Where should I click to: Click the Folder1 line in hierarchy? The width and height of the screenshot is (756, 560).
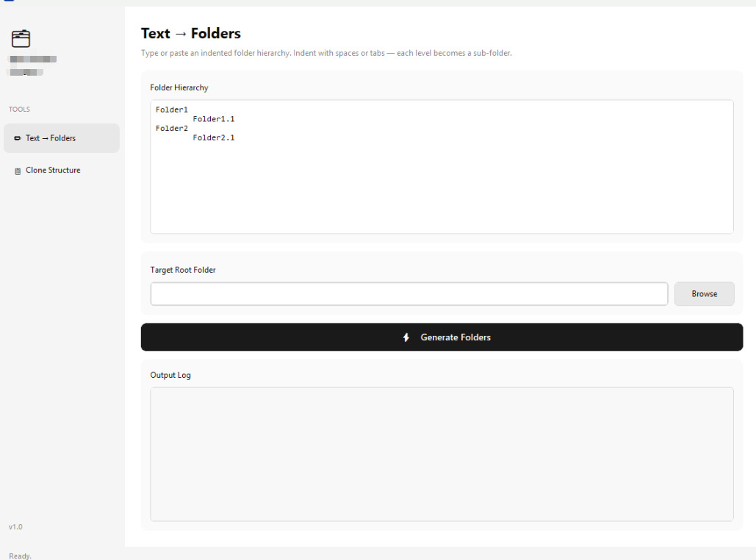tap(172, 110)
